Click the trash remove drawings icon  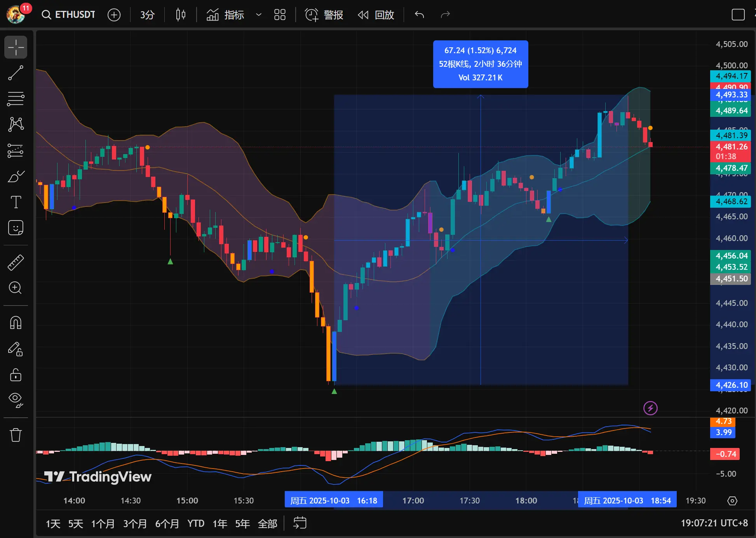pyautogui.click(x=16, y=435)
